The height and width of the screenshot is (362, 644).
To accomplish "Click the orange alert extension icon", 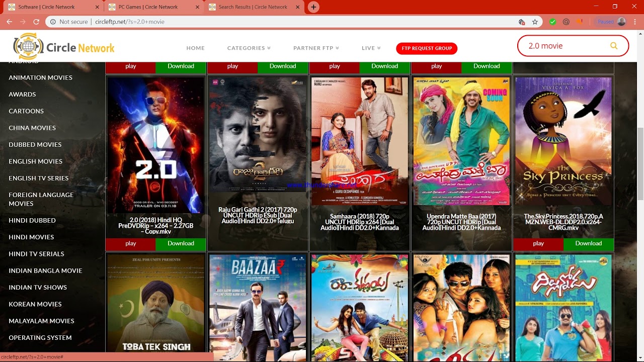I will (580, 22).
